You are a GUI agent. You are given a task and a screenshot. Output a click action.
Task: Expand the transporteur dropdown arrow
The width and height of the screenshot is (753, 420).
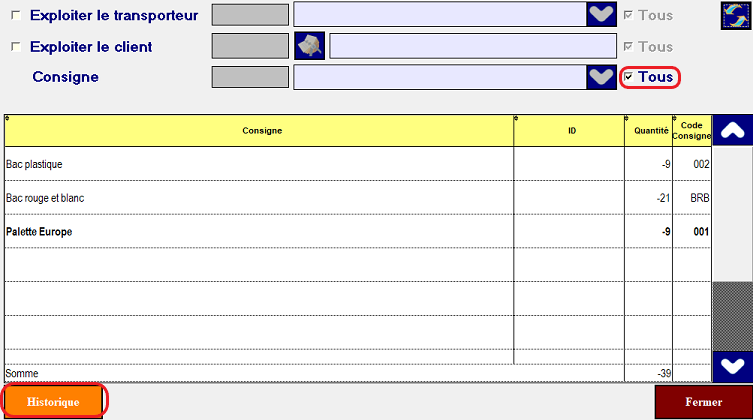(600, 15)
